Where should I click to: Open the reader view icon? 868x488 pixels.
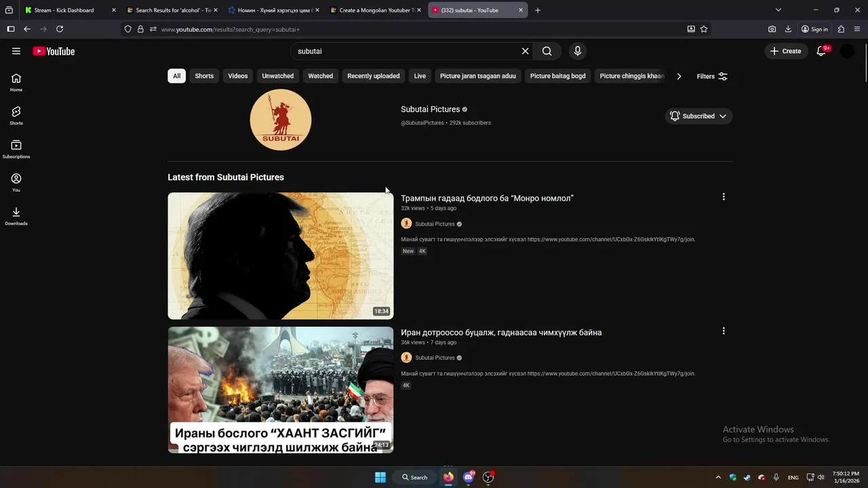click(691, 29)
